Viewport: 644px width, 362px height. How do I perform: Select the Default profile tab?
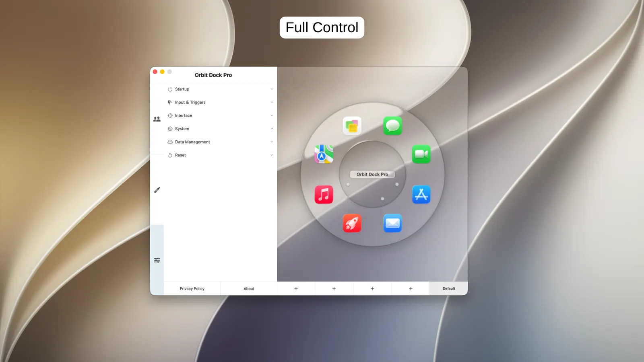[x=449, y=288]
